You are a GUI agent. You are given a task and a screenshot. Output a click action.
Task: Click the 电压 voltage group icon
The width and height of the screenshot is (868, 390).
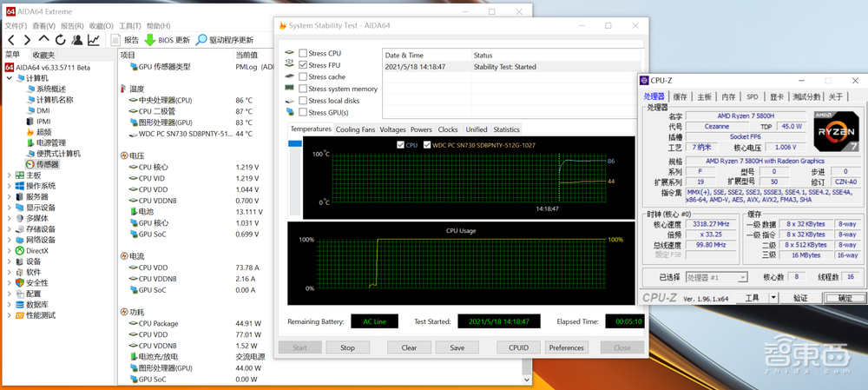[x=123, y=155]
